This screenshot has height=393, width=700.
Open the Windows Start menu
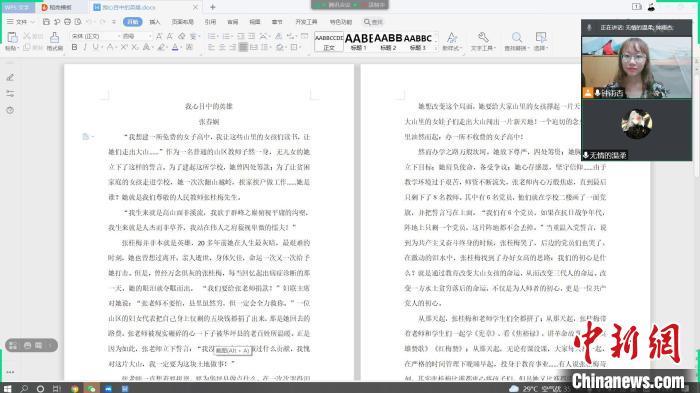click(x=8, y=389)
